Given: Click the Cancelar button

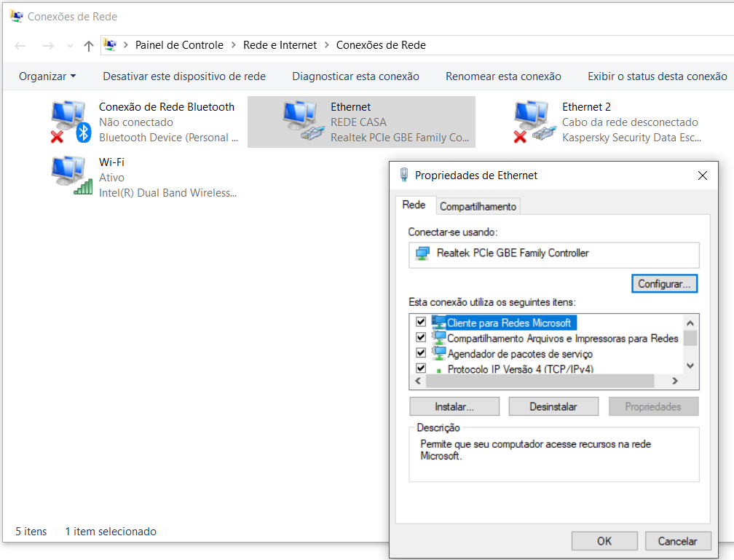Looking at the screenshot, I should coord(677,541).
